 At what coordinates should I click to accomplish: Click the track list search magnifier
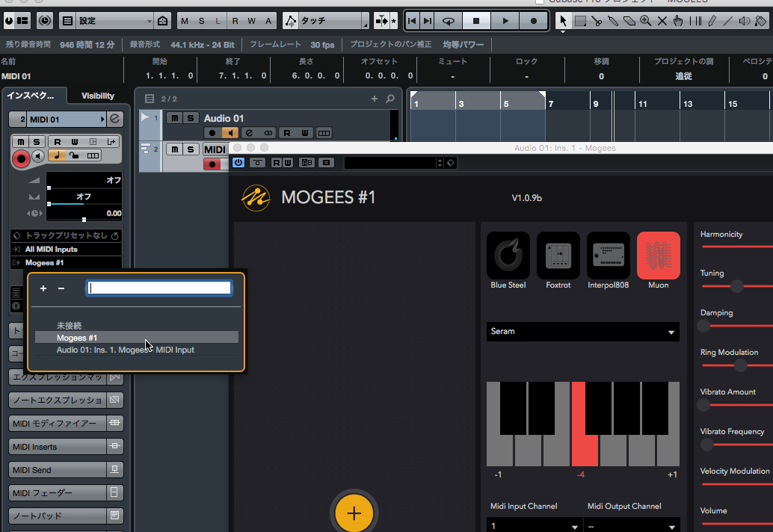coord(390,99)
